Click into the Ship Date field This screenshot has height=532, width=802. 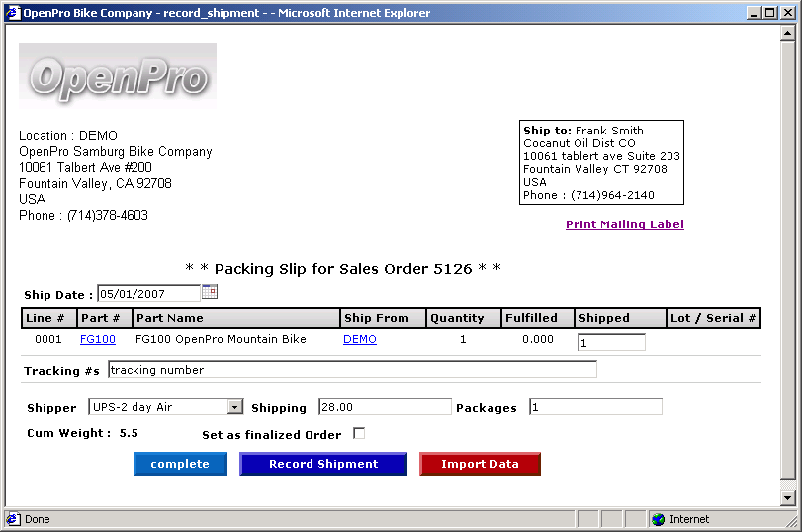click(148, 293)
